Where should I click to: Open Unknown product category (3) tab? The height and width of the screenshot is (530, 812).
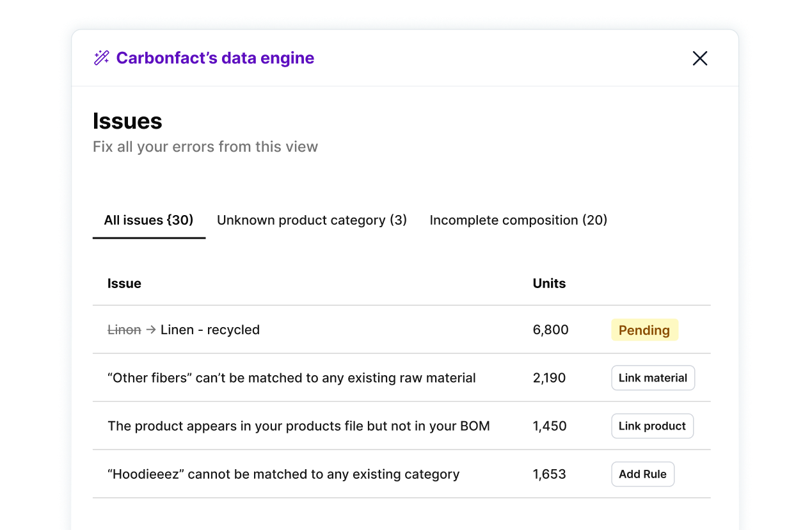click(x=312, y=220)
